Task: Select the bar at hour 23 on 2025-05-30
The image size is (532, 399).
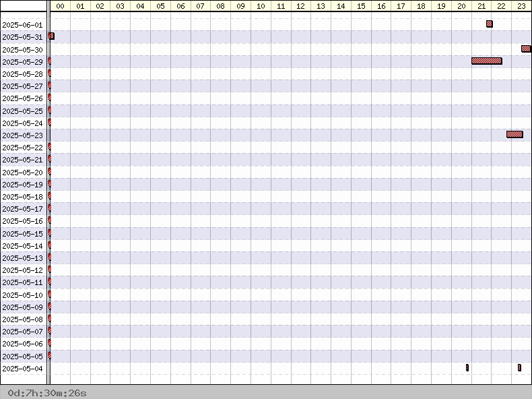Action: click(526, 49)
